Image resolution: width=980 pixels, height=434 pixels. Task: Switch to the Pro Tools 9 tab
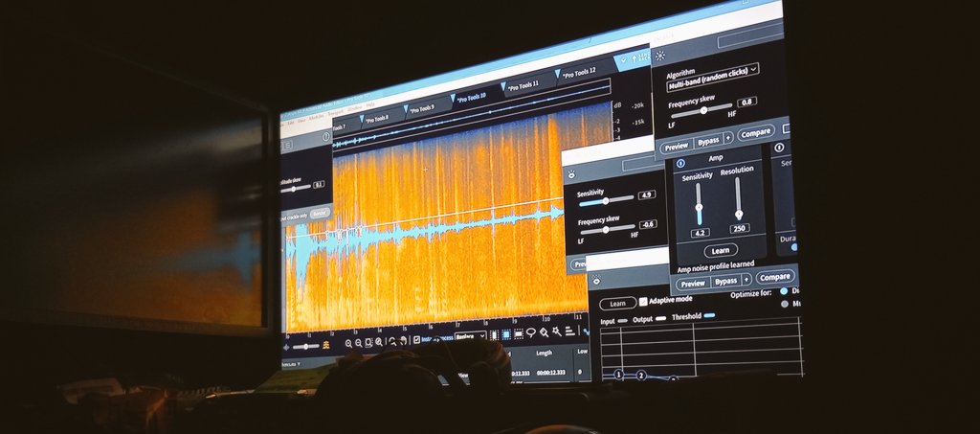422,109
